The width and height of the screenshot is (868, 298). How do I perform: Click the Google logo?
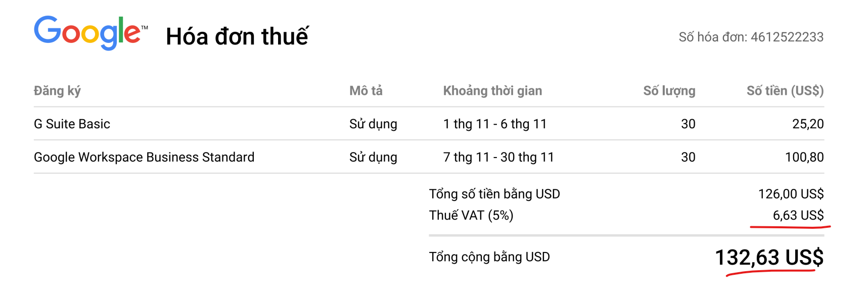(x=90, y=32)
